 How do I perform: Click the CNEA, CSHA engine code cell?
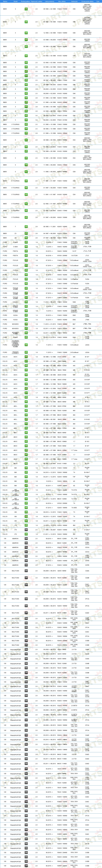pos(87,556)
